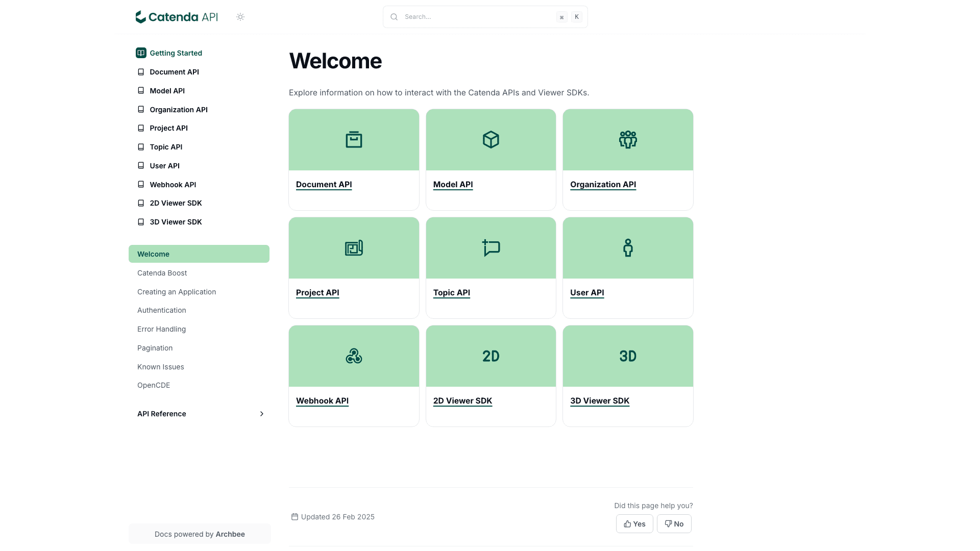Screen dimensions: 980x551
Task: Select Authentication in the sidebar
Action: click(x=161, y=310)
